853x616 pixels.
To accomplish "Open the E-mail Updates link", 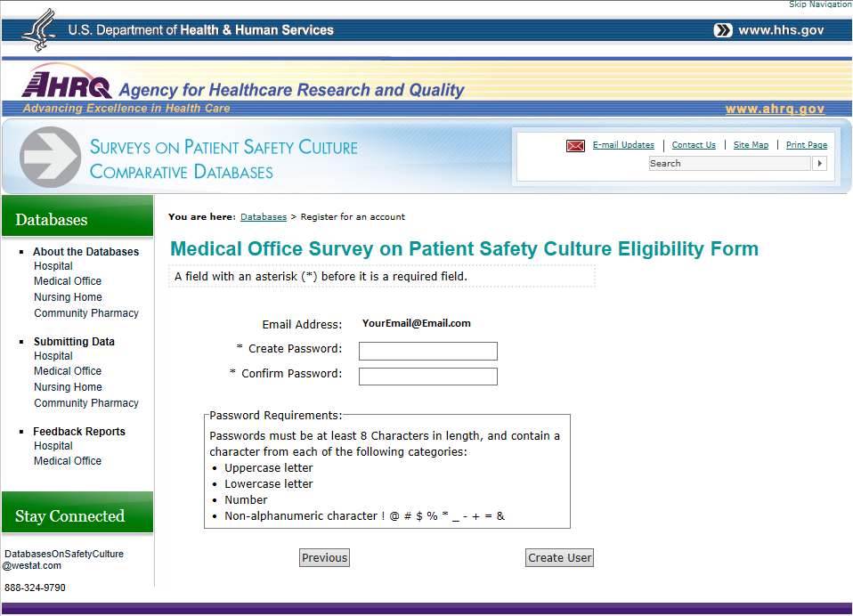I will (x=623, y=145).
